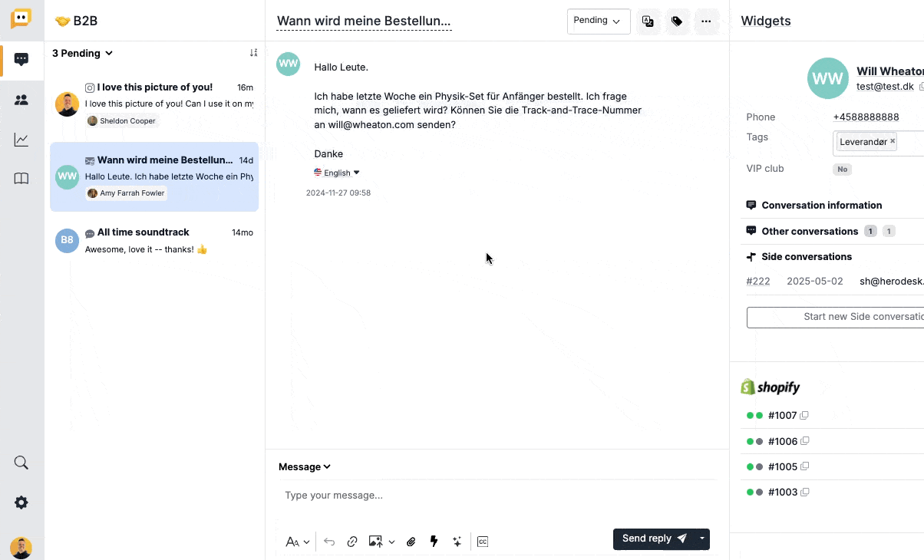Toggle the CC field button

[x=483, y=542]
